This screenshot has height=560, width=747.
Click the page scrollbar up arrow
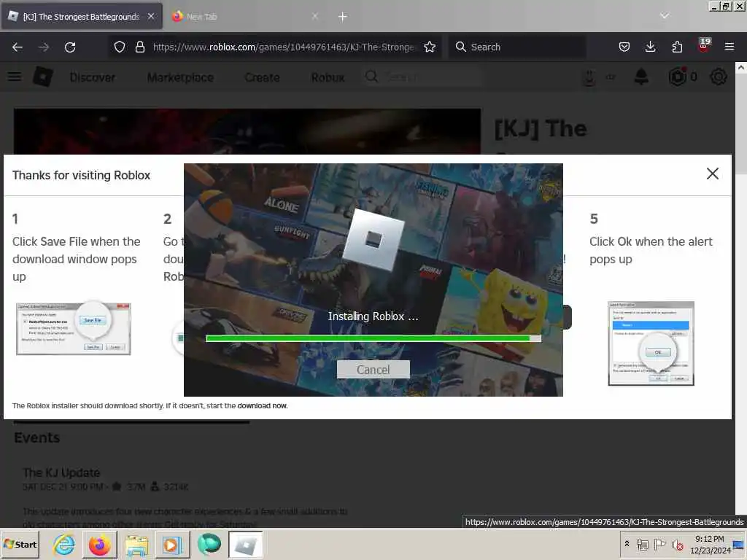[741, 68]
